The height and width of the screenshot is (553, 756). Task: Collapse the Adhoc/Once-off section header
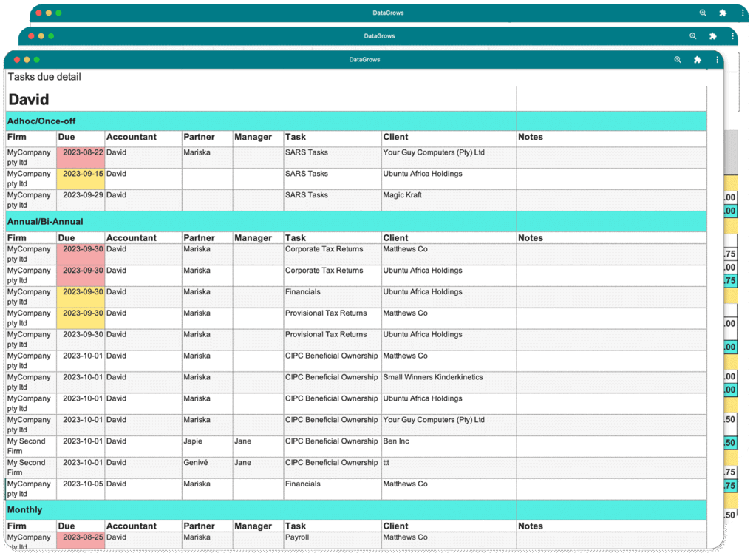click(41, 121)
